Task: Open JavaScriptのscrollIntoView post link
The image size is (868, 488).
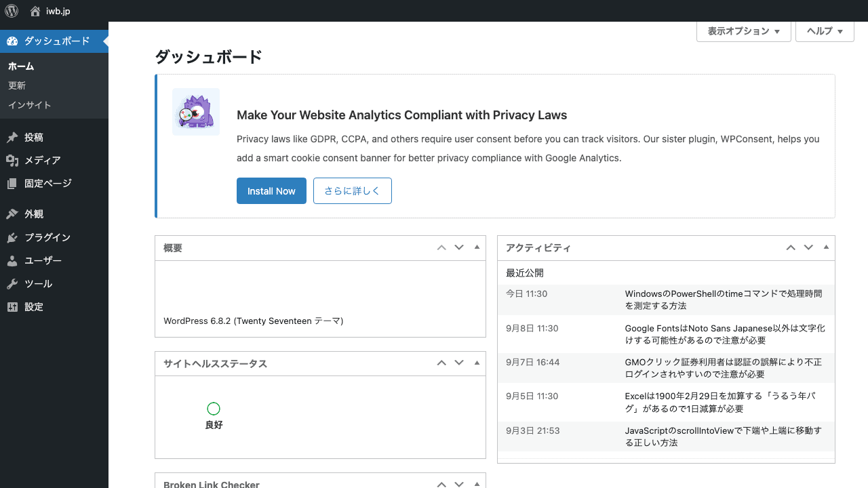Action: [724, 436]
